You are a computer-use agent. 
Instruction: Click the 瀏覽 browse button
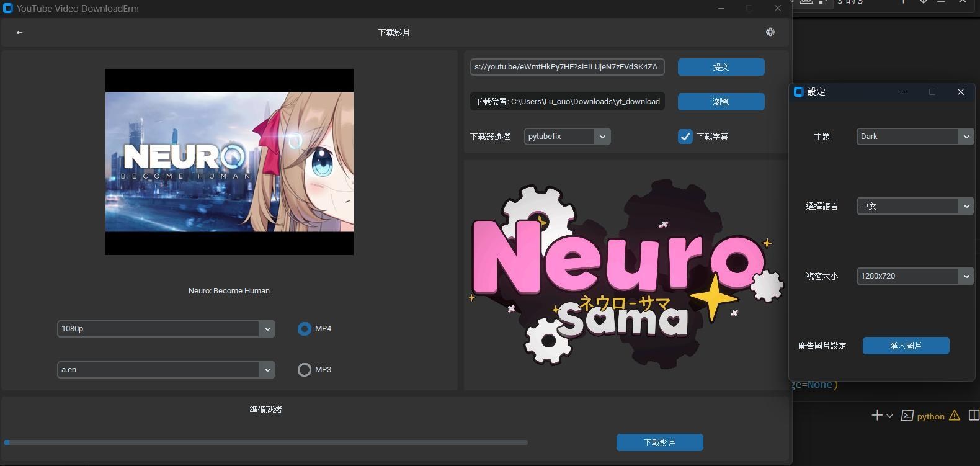pyautogui.click(x=721, y=102)
